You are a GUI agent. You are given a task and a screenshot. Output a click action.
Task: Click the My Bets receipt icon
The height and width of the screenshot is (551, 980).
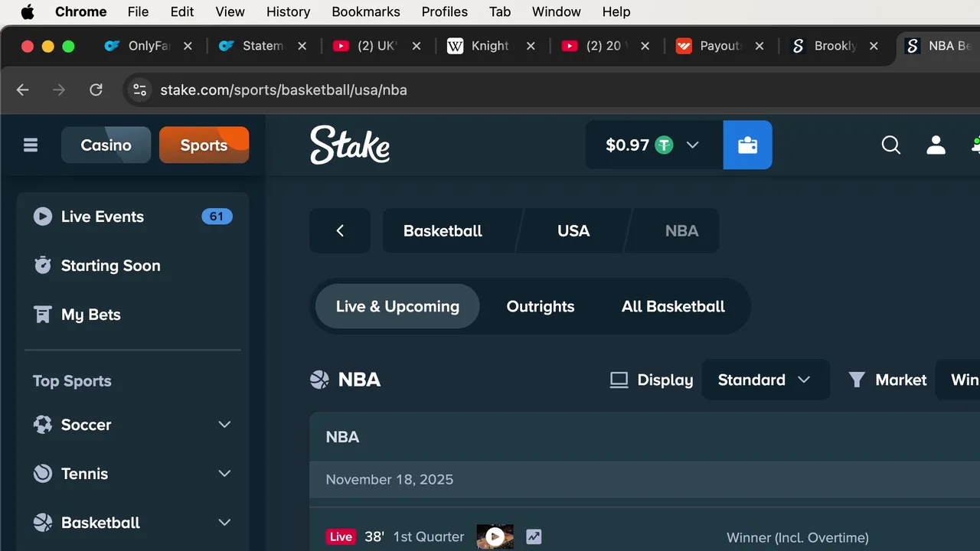click(x=43, y=315)
